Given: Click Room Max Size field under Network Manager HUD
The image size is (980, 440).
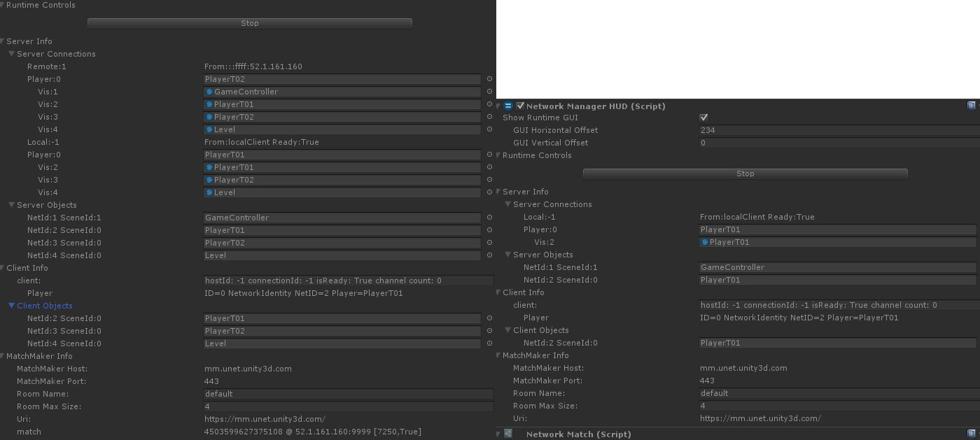Looking at the screenshot, I should pos(839,406).
